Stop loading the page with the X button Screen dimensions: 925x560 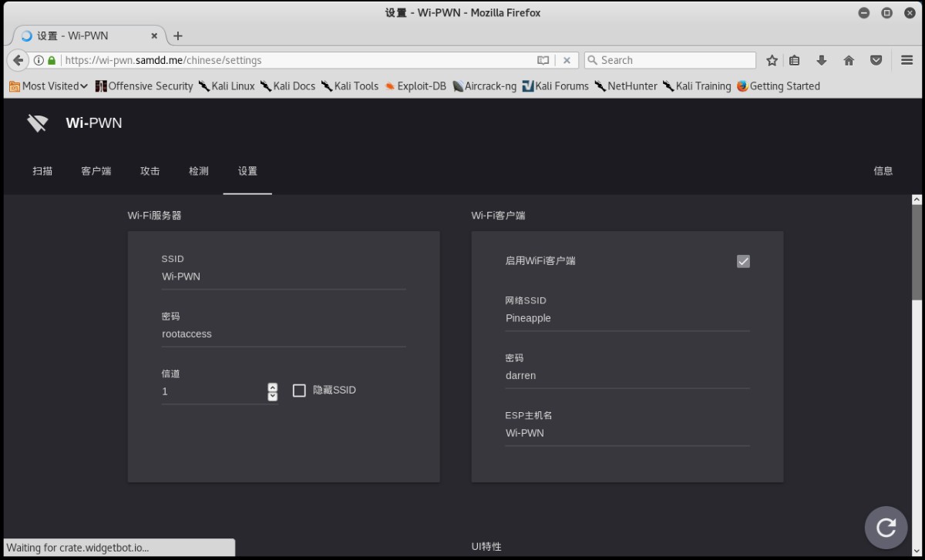point(567,60)
